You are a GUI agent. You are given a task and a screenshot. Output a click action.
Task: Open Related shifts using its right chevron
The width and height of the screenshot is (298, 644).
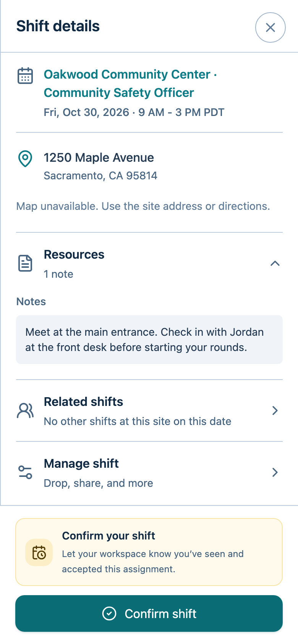(275, 411)
